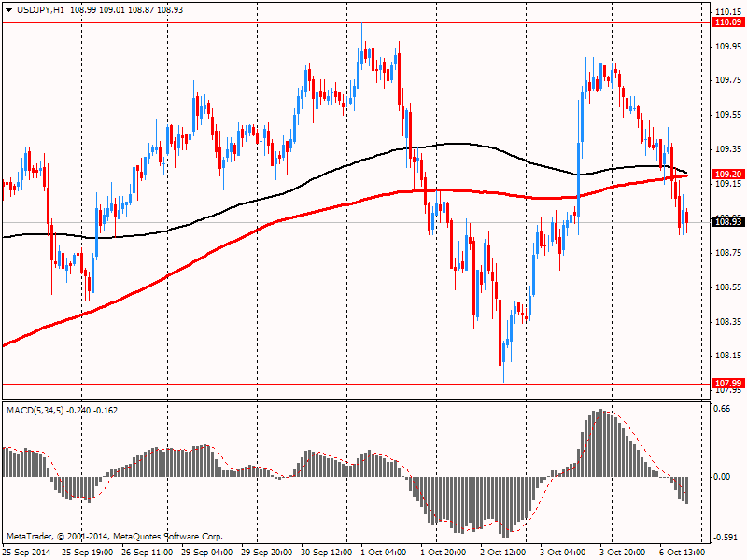Select the 107.99 red price label
Viewport: 747px width, 560px height.
(x=728, y=384)
